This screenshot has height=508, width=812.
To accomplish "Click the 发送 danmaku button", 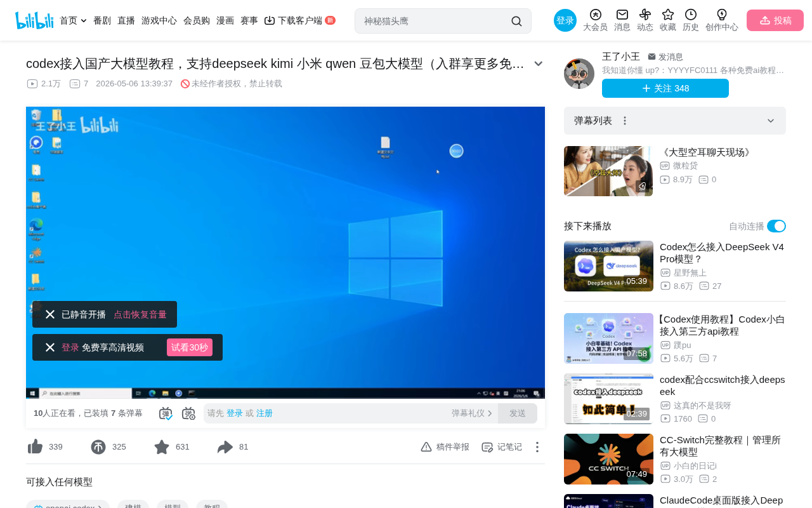I will [518, 413].
